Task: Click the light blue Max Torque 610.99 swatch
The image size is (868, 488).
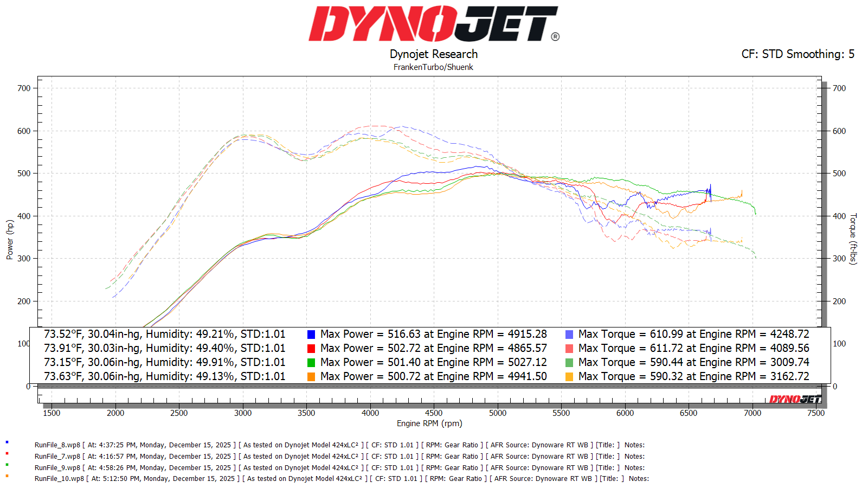Action: click(x=569, y=335)
